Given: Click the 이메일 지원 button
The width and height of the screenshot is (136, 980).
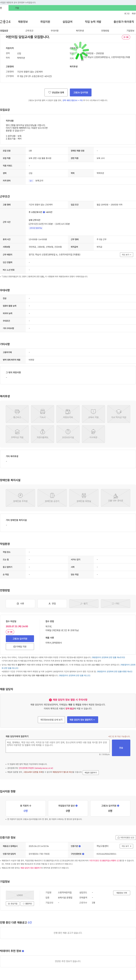Looking at the screenshot, I should click(x=20, y=646).
